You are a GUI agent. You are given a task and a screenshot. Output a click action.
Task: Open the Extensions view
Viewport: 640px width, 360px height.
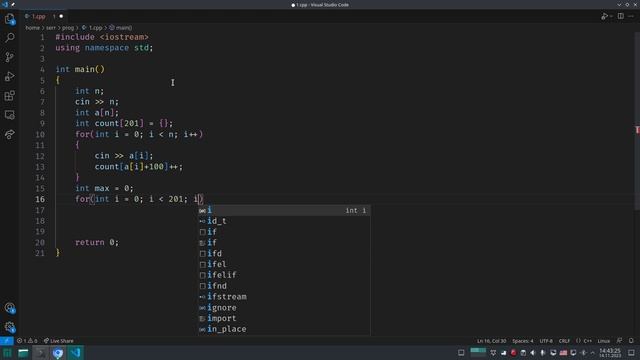(x=9, y=96)
